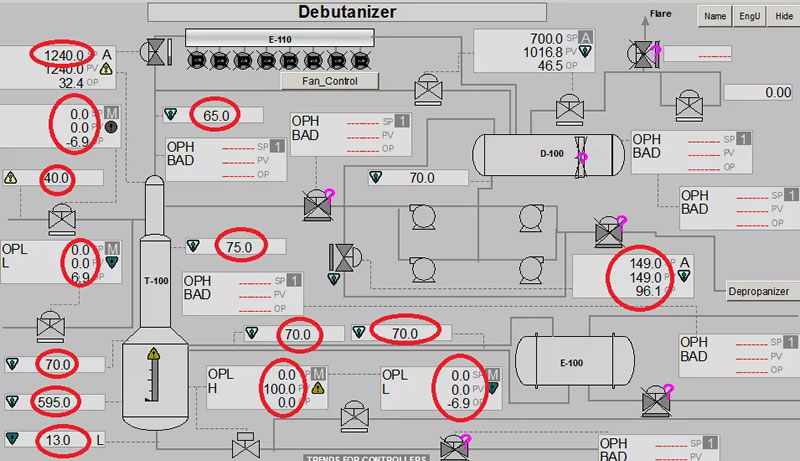Click the black circle status icon beside -6.9
Viewport: 800px width, 461px height.
[x=111, y=127]
